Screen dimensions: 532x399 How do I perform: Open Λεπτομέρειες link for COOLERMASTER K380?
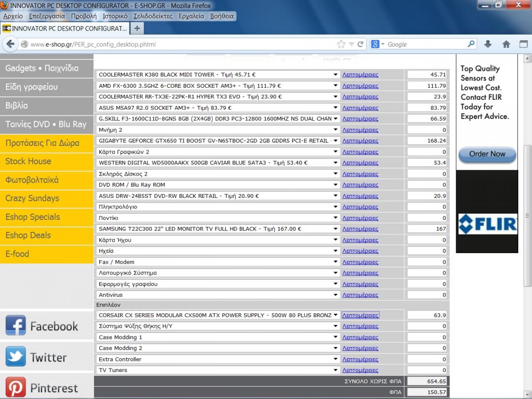[x=360, y=75]
